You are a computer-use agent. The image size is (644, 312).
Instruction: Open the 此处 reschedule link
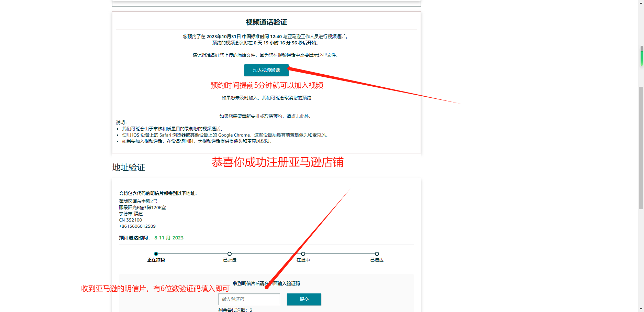pos(305,116)
